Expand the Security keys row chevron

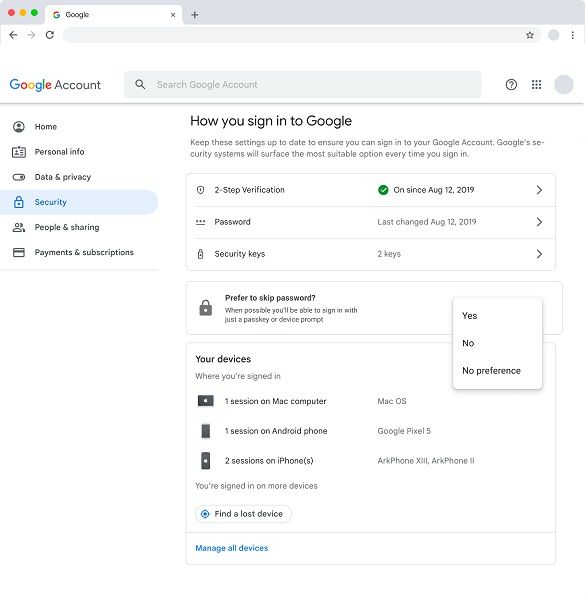pos(539,254)
